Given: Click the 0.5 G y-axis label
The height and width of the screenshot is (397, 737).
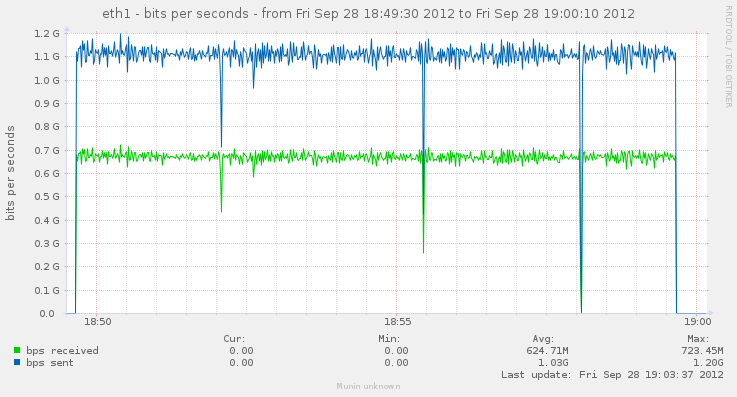Looking at the screenshot, I should pos(47,196).
